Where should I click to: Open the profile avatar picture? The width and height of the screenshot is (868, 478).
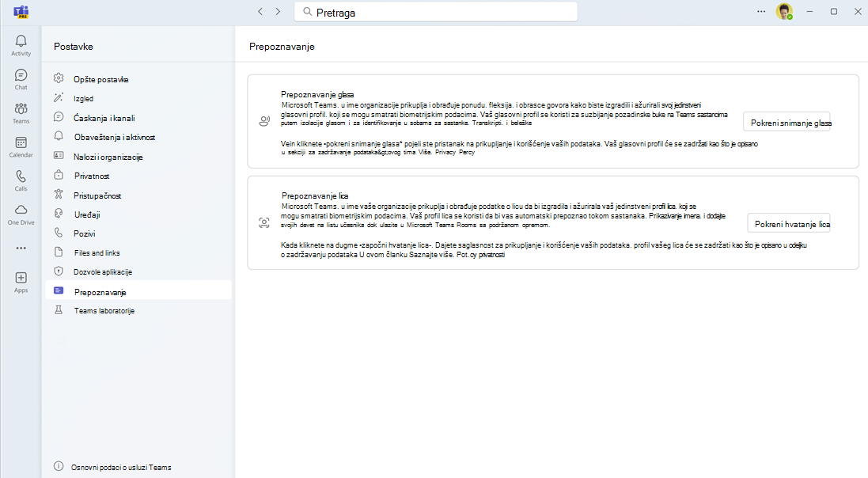(784, 12)
